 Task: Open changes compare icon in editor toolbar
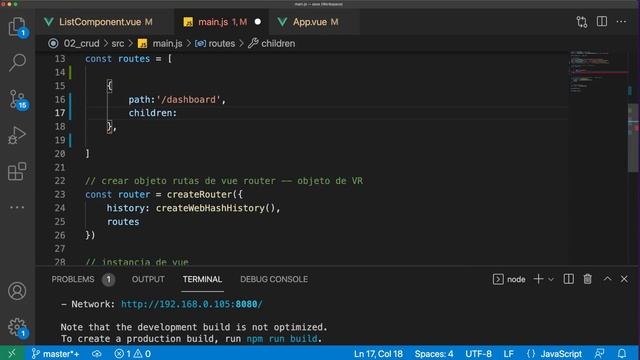coord(582,22)
